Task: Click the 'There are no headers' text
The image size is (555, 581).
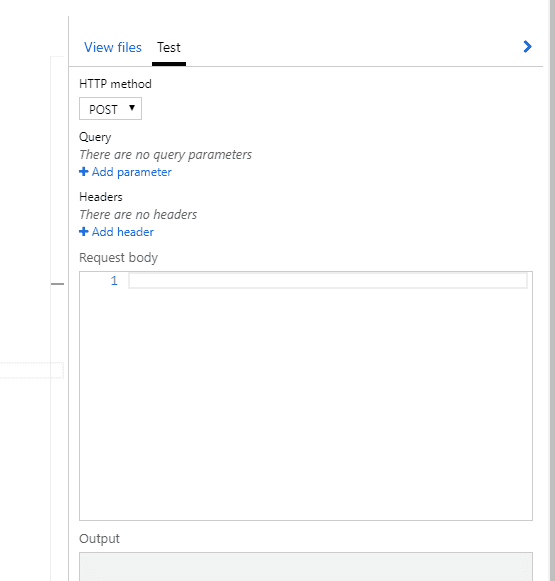Action: [138, 215]
